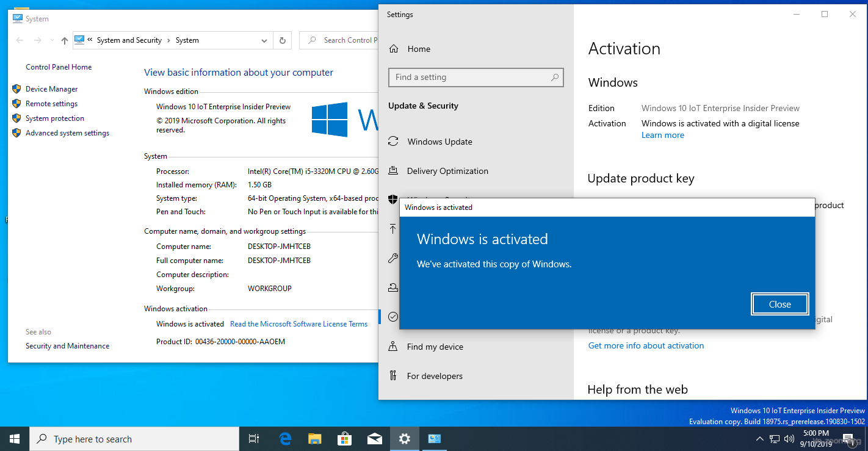
Task: Open Mail app from taskbar
Action: click(374, 439)
